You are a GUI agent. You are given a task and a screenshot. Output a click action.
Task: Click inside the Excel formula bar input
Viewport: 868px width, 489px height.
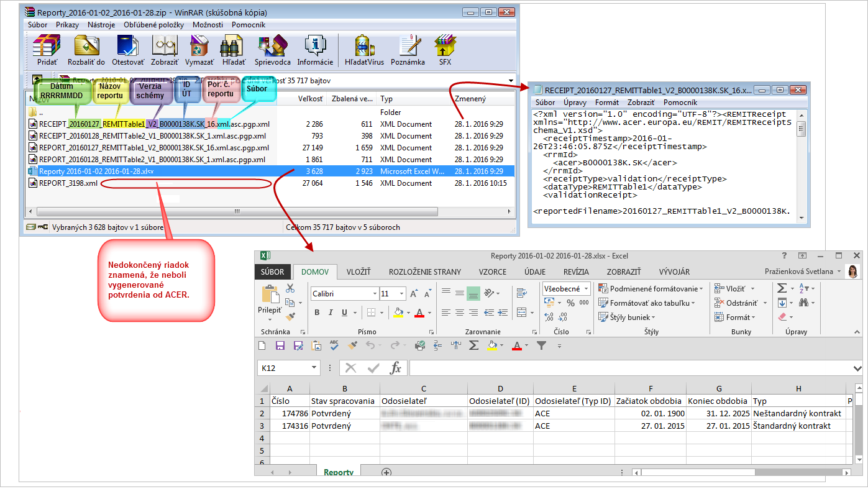[x=631, y=368]
